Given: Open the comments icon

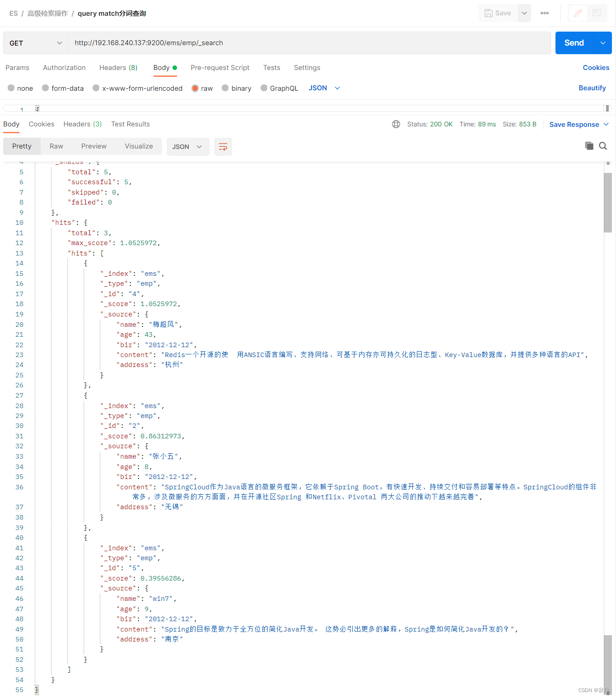Looking at the screenshot, I should click(597, 13).
